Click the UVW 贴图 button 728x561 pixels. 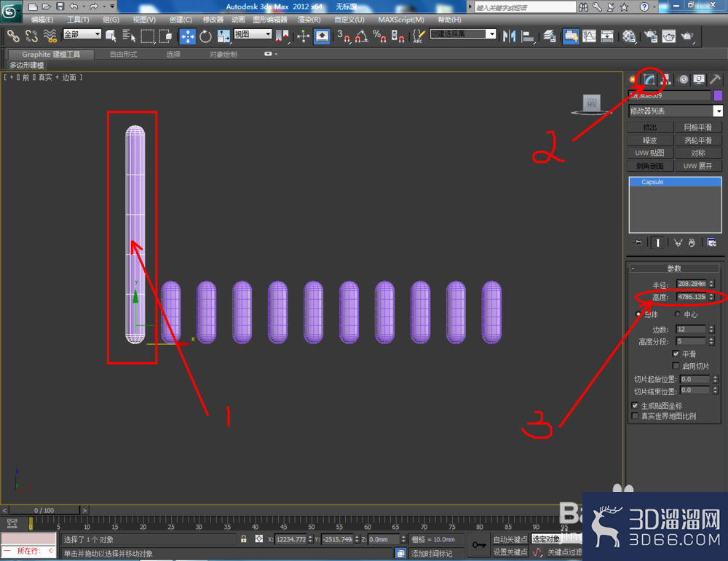tap(649, 153)
